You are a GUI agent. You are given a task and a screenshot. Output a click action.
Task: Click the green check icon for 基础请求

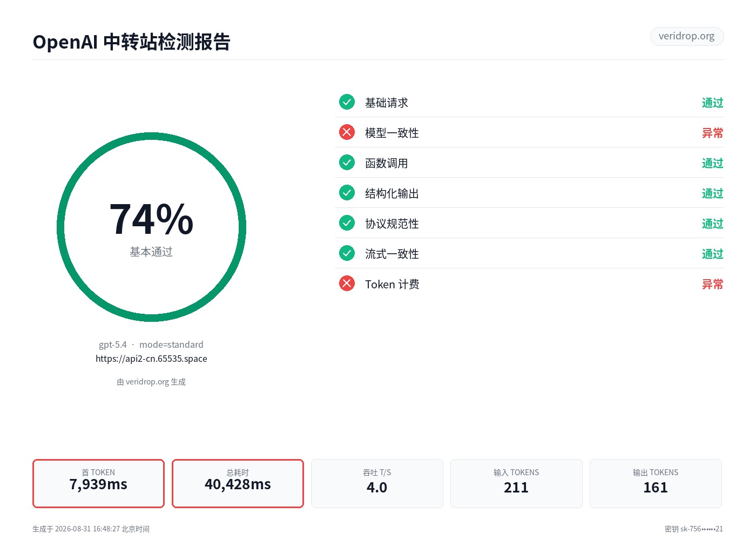347,102
